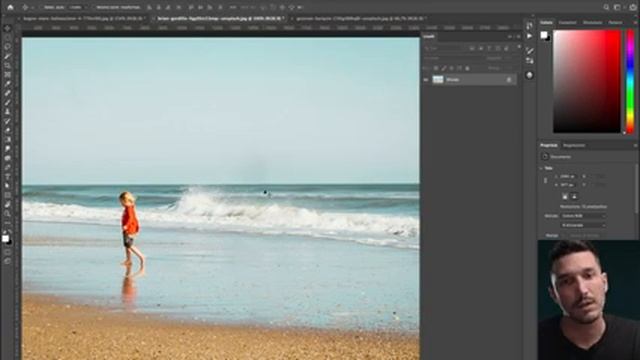
Task: Click the Share icon button top right
Action: click(633, 7)
